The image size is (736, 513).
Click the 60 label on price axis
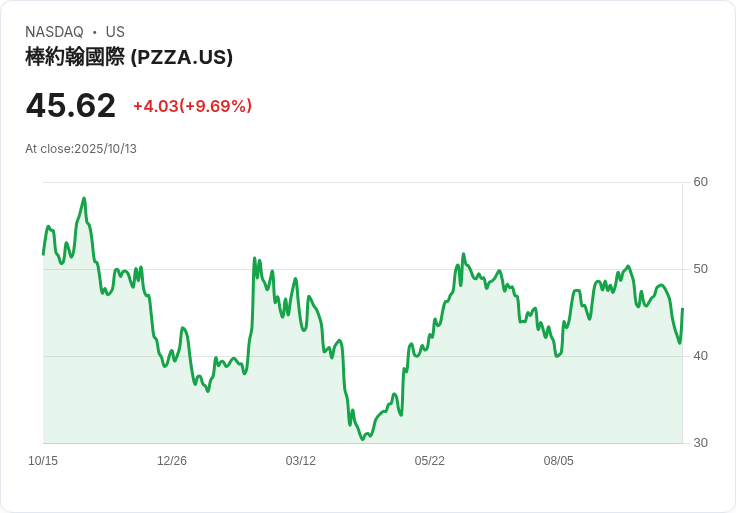point(700,182)
